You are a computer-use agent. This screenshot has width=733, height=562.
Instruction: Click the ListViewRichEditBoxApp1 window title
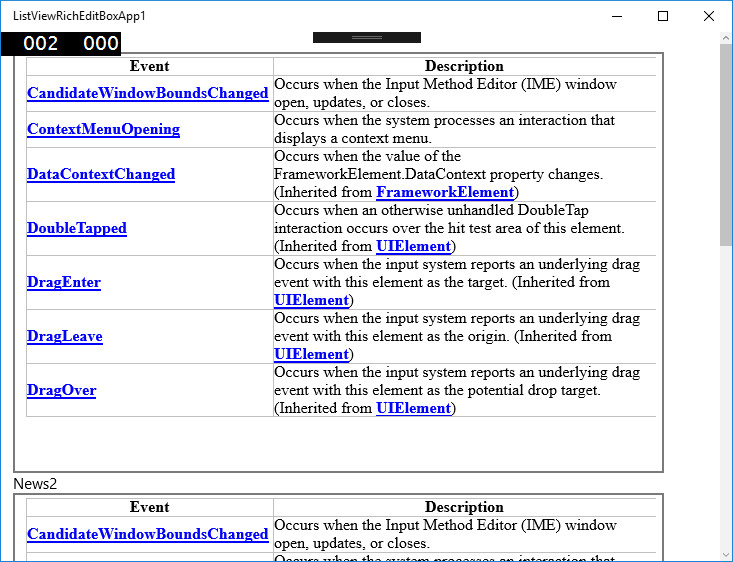click(x=79, y=16)
